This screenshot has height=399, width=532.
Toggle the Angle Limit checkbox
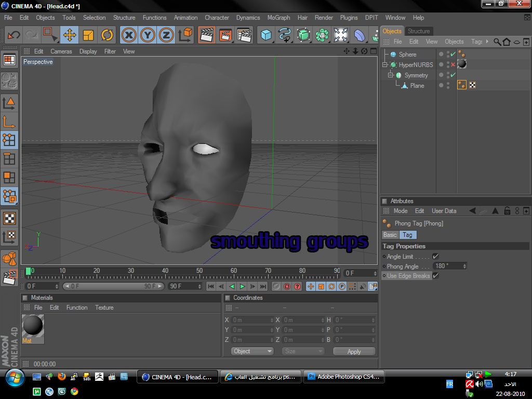click(x=436, y=256)
